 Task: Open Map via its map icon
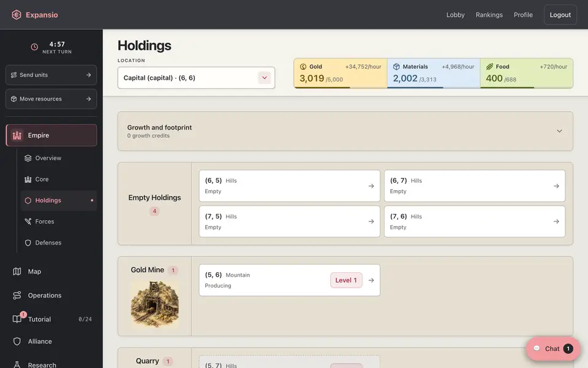(x=17, y=271)
